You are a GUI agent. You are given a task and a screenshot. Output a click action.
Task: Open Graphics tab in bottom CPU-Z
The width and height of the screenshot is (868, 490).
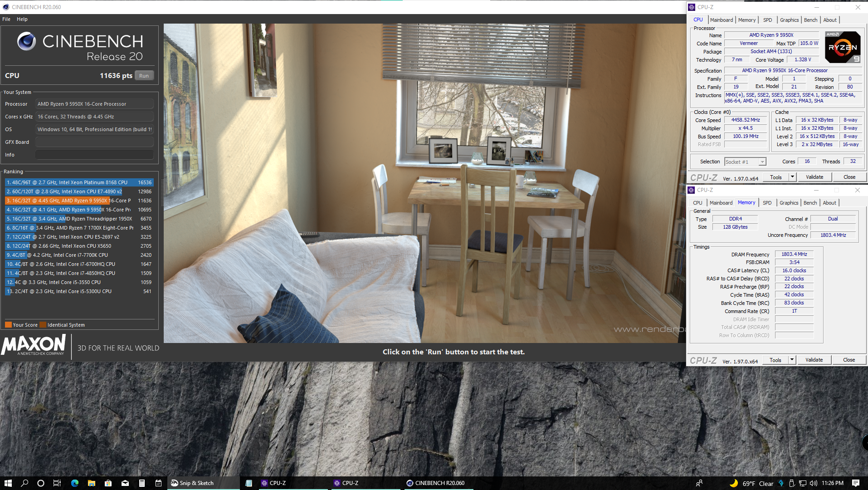789,203
